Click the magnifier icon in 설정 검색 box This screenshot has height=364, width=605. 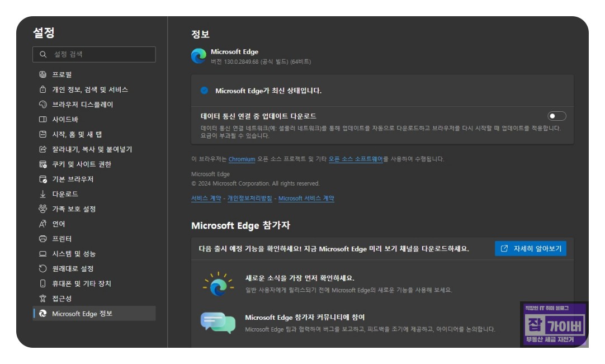click(x=43, y=54)
